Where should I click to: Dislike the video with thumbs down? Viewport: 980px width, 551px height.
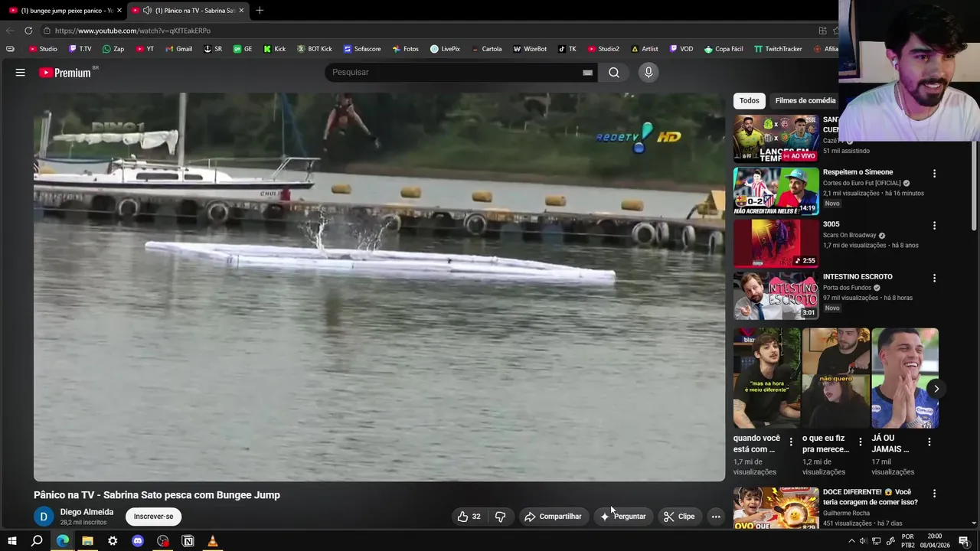click(500, 517)
